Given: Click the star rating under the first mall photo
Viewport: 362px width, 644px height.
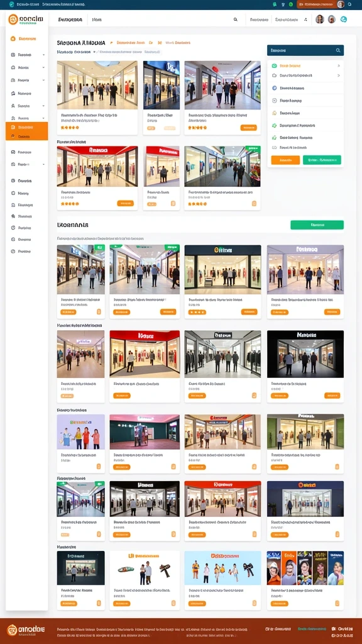Looking at the screenshot, I should (x=70, y=128).
